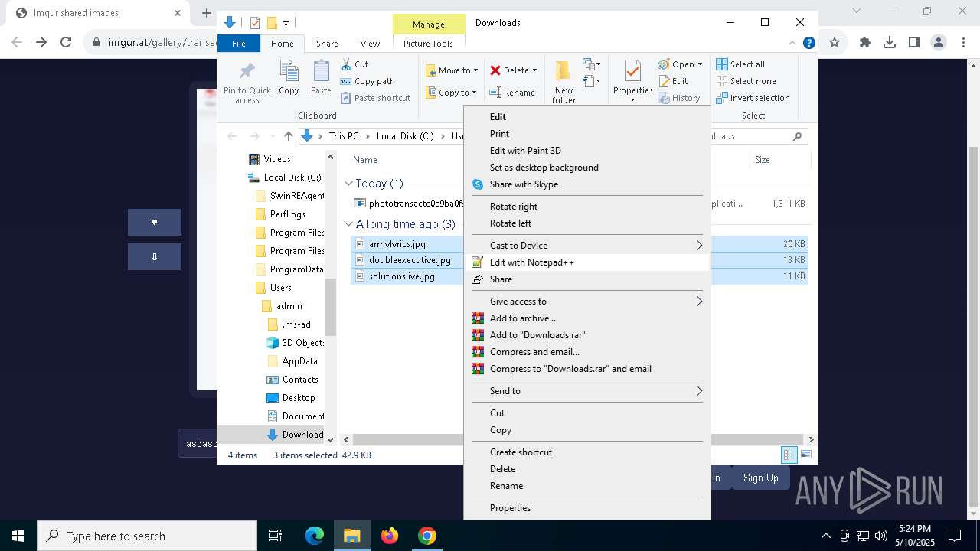Image resolution: width=980 pixels, height=551 pixels.
Task: Reload the Chrome page
Action: (66, 43)
